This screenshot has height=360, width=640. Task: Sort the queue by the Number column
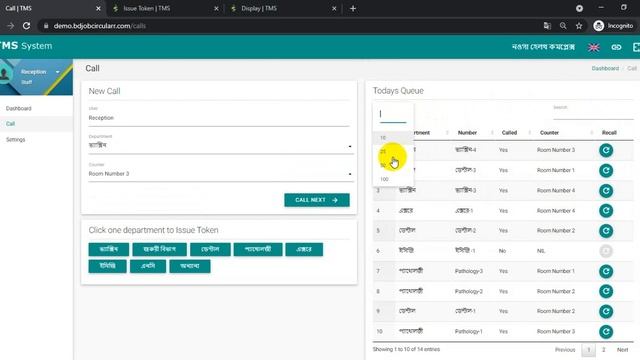(467, 133)
